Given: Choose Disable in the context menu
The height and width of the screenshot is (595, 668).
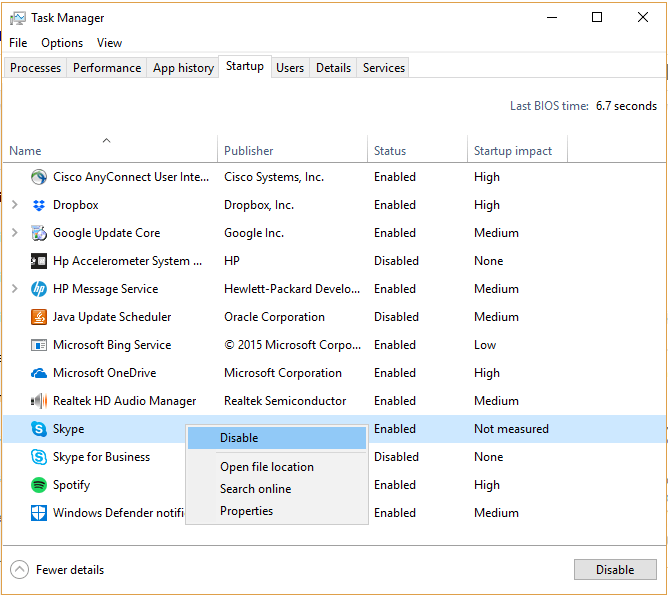Looking at the screenshot, I should [277, 438].
